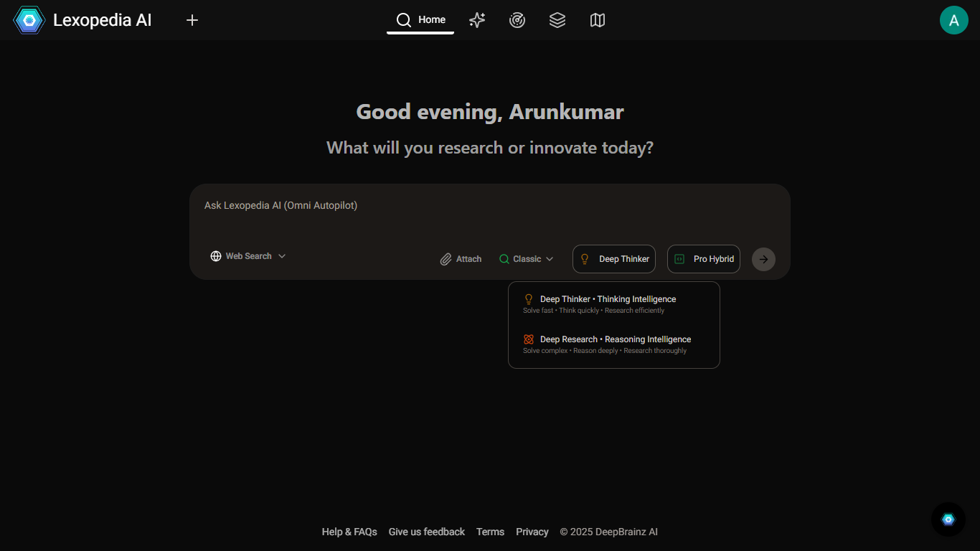Click the Lexopedia AI brand title
The image size is (980, 551).
(x=103, y=20)
